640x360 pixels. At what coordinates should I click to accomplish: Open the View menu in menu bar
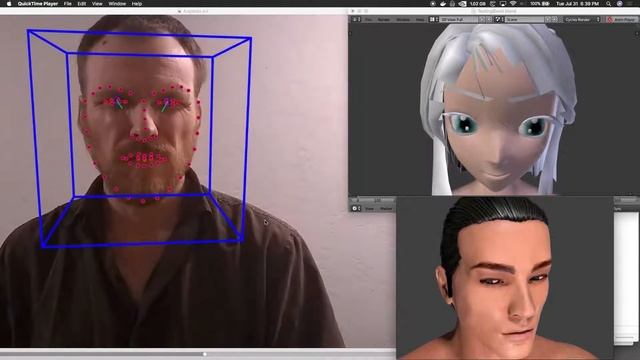point(97,4)
